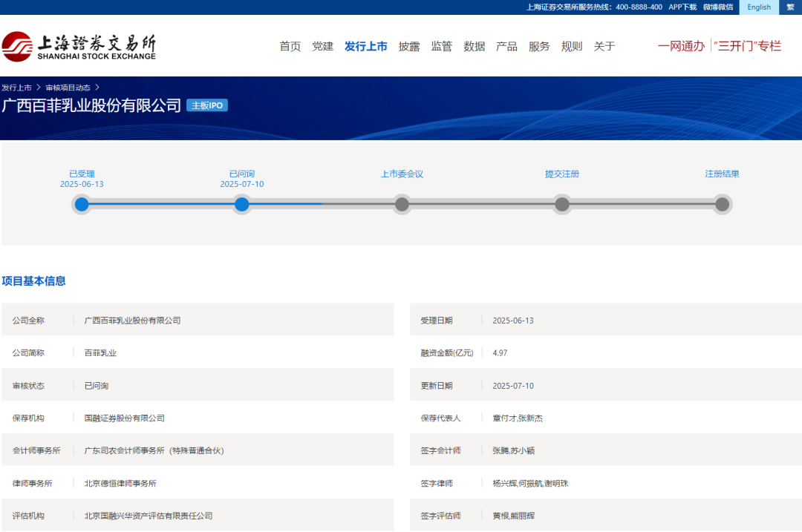The width and height of the screenshot is (802, 532).
Task: Click the 受理日期 value 2025-06-13
Action: (513, 321)
